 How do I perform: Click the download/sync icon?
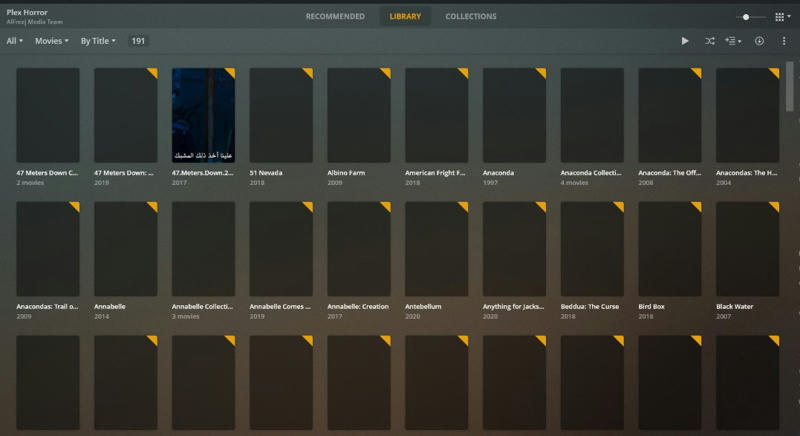tap(759, 41)
